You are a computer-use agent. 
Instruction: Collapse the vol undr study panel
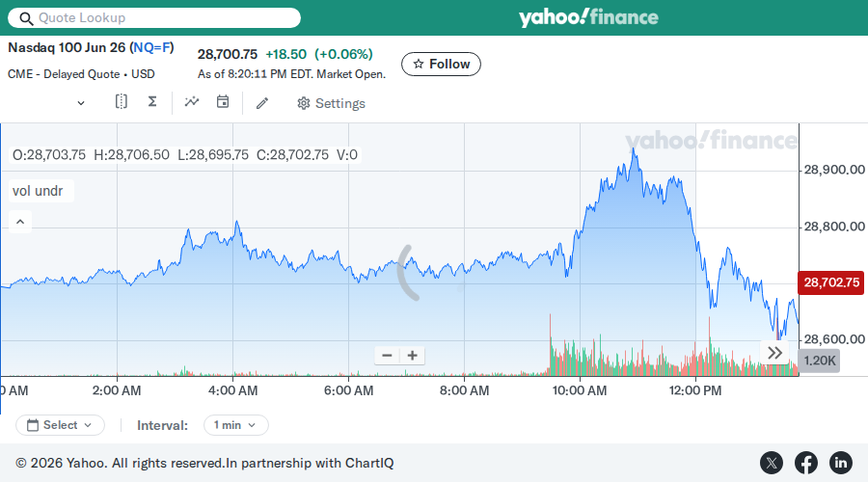[20, 222]
